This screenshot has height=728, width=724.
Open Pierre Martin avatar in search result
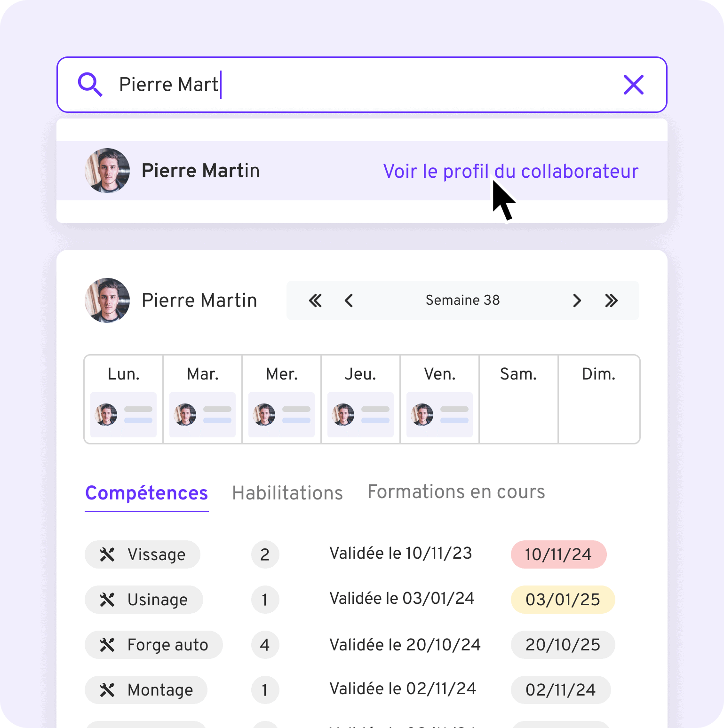[x=107, y=171]
